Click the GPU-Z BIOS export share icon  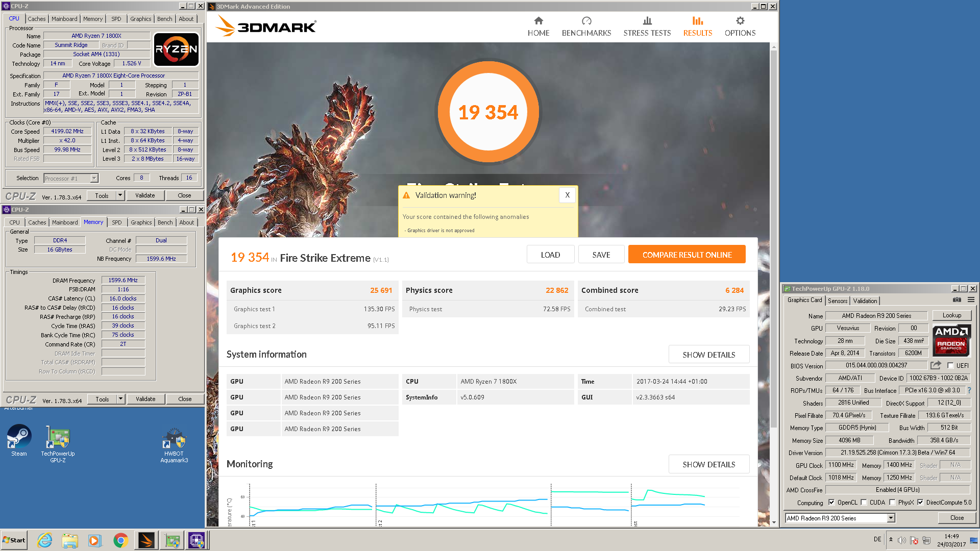pyautogui.click(x=936, y=365)
